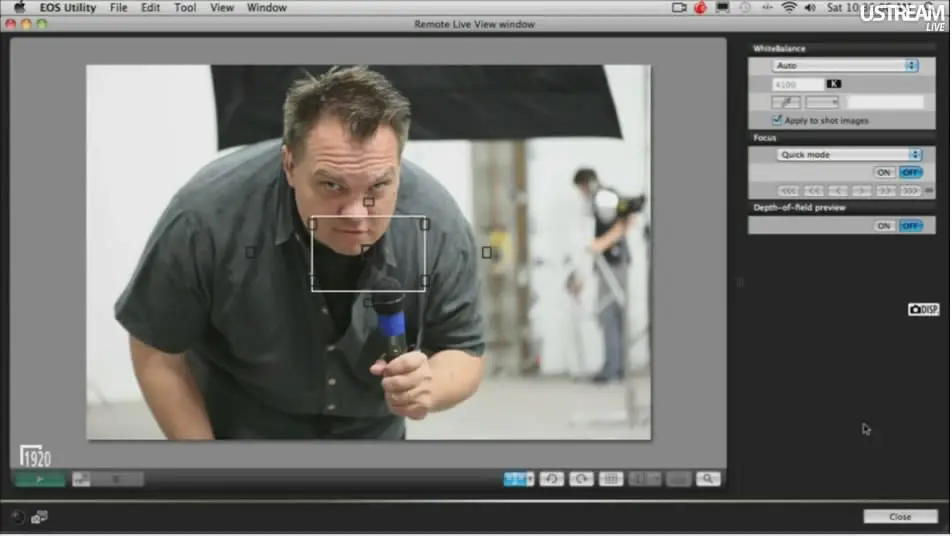Click the camera windows icon at bottom left
Viewport: 952px width, 536px height.
[39, 517]
